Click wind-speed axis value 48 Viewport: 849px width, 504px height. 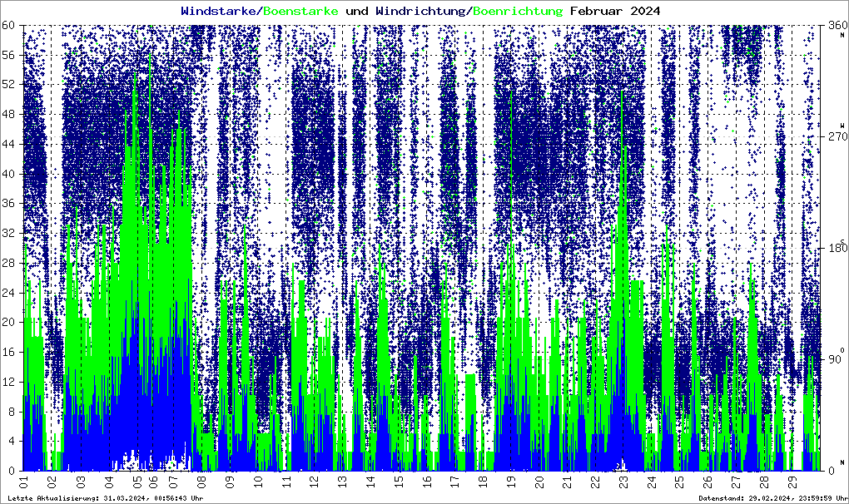[8, 114]
